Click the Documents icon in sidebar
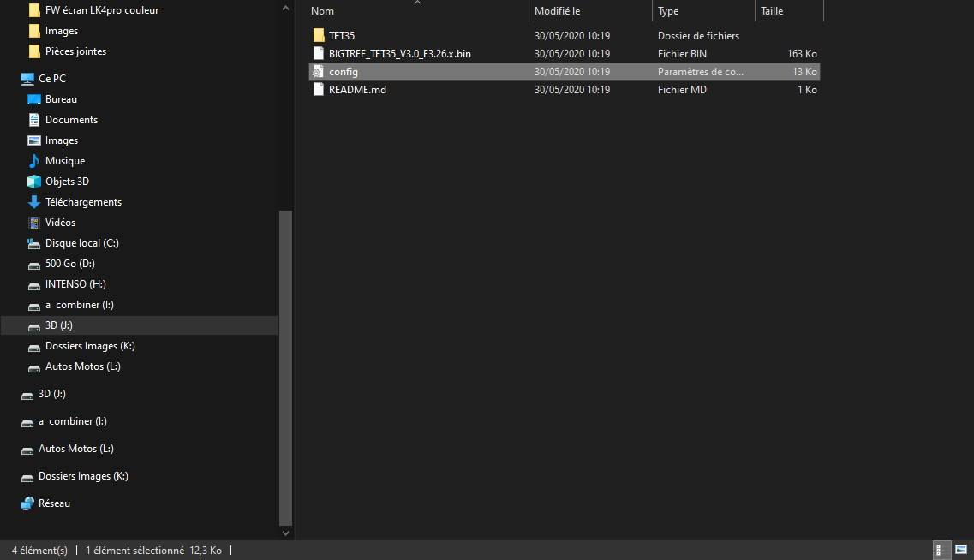Viewport: 974px width, 560px height. 34,119
